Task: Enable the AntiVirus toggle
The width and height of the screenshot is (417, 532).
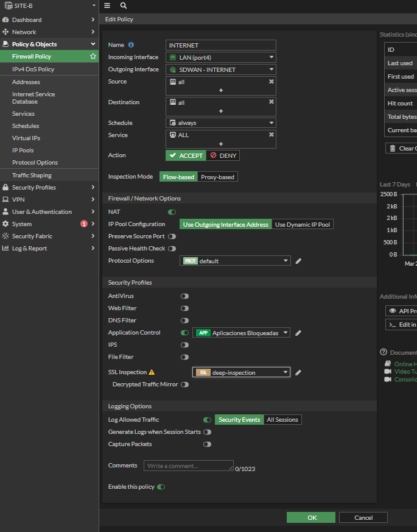Action: click(184, 296)
